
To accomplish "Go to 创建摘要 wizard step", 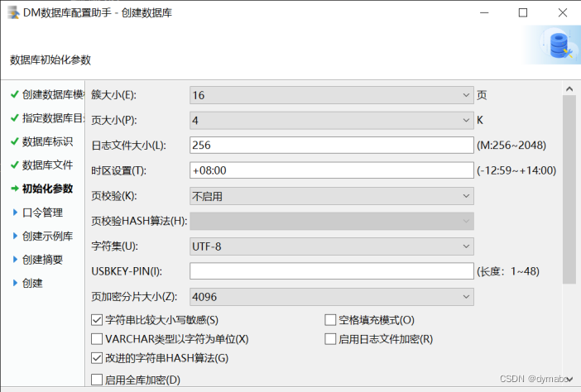I will (x=42, y=260).
